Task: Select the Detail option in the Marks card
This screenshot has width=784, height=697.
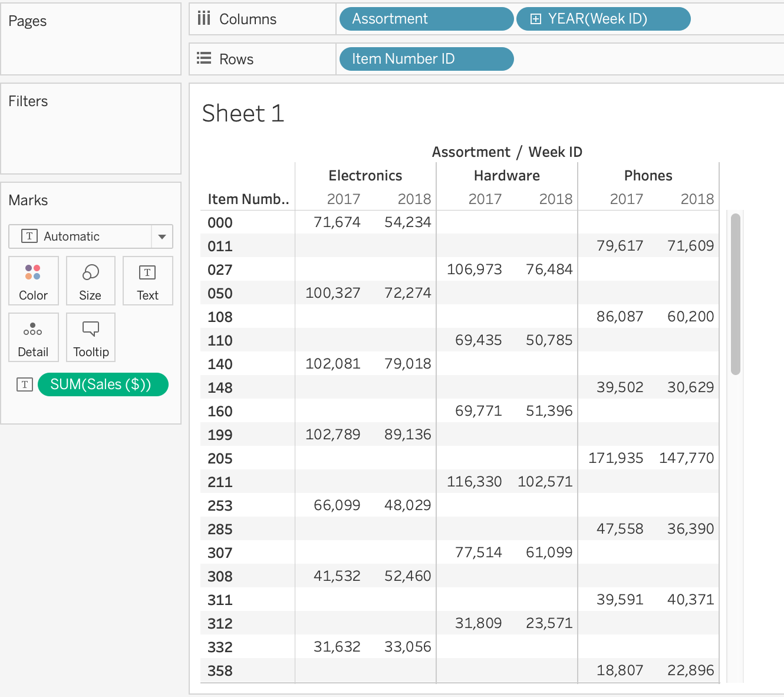Action: coord(33,337)
